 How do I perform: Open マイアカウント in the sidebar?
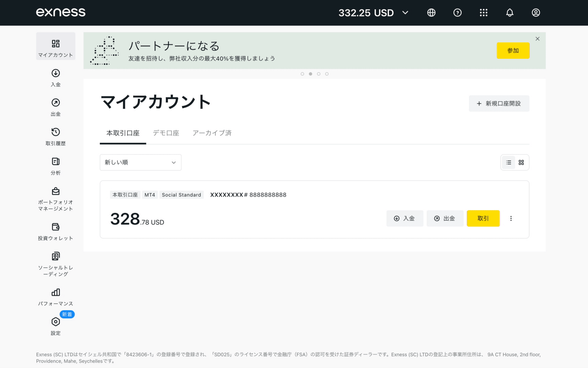(55, 46)
